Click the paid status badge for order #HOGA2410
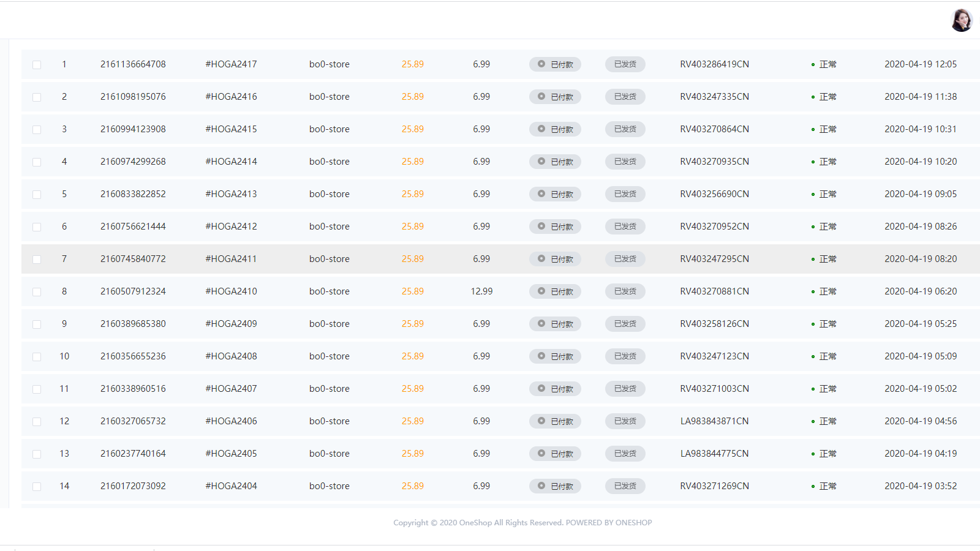 555,291
